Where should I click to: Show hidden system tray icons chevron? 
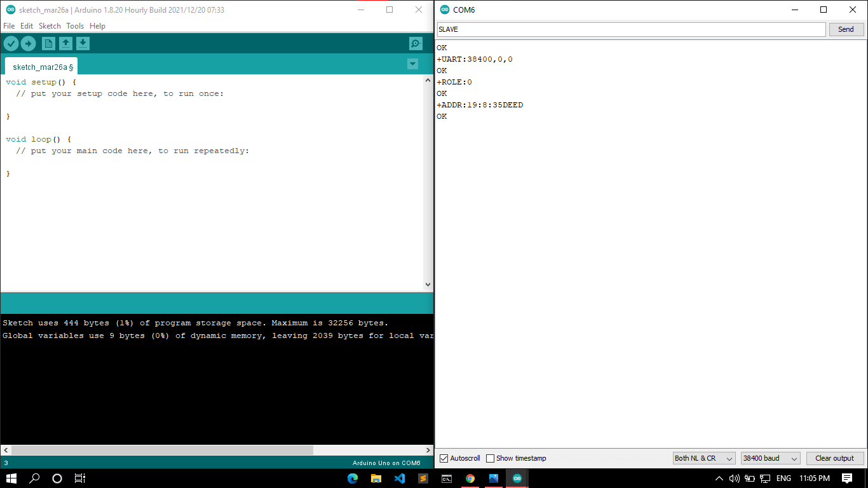click(x=719, y=478)
